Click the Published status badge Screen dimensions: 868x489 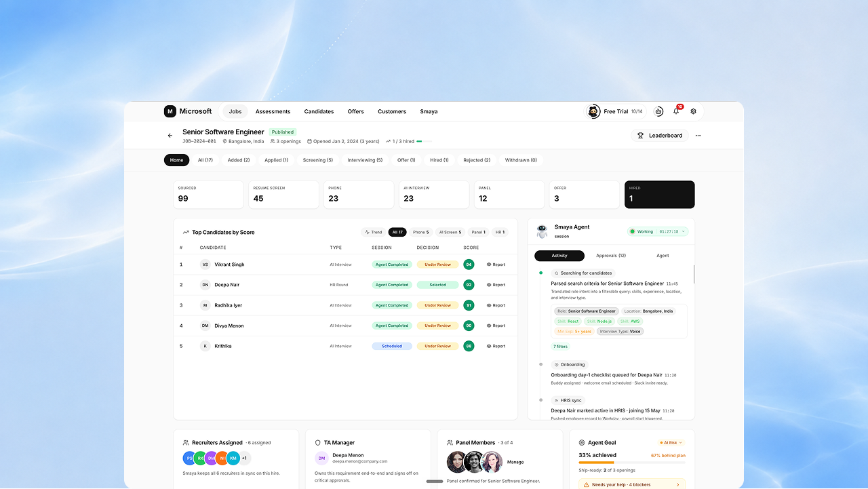click(x=283, y=132)
